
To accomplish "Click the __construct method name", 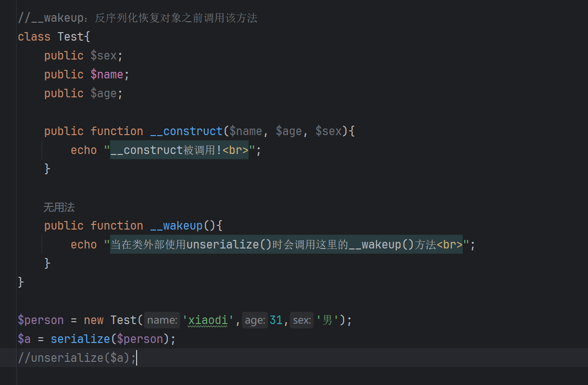I will 186,131.
